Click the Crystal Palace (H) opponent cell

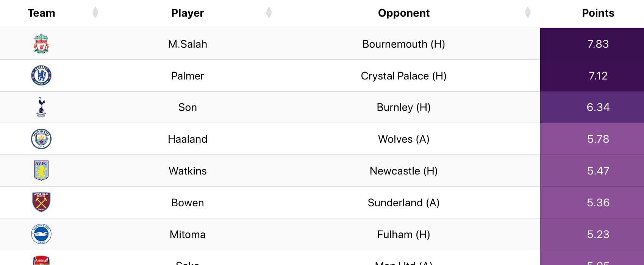(403, 76)
